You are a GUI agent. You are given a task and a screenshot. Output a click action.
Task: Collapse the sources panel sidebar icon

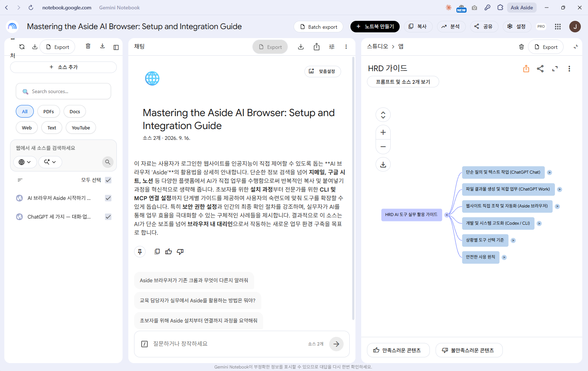tap(116, 47)
